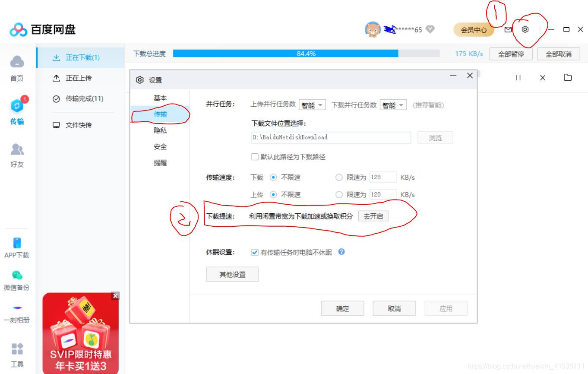588x374 pixels.
Task: Open the 正在下载(1) list
Action: click(x=81, y=57)
